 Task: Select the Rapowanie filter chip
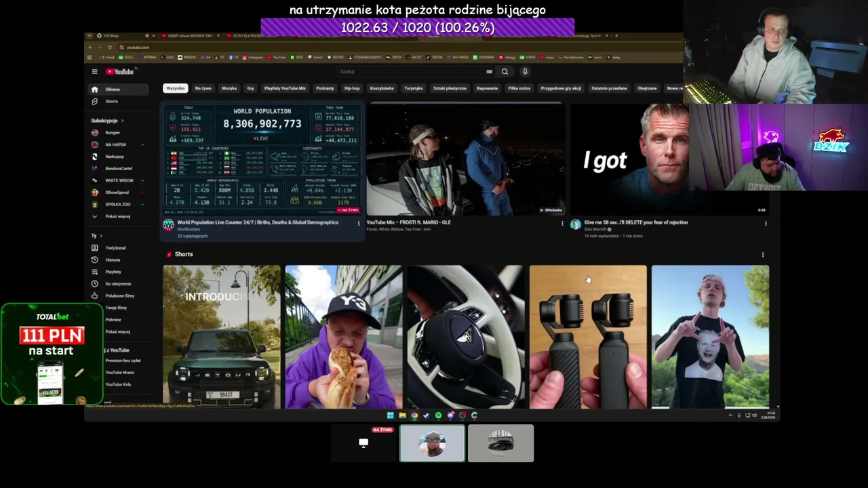tap(488, 88)
